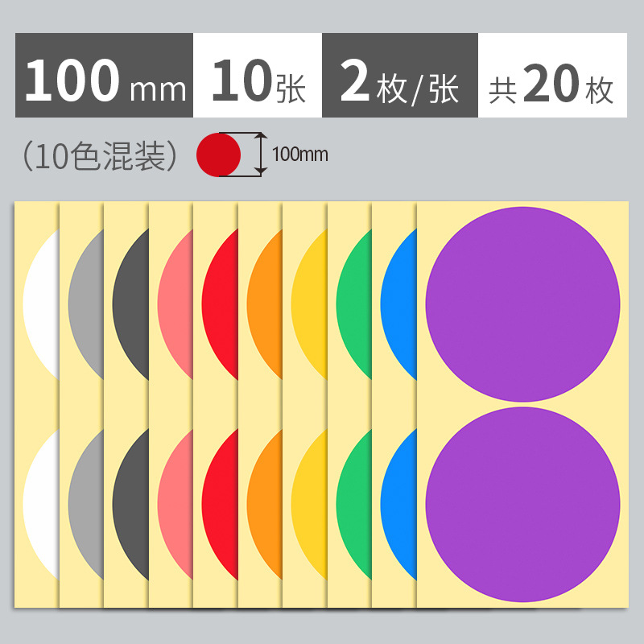Select the lower light gray sticker
644x644 pixels.
[86, 505]
